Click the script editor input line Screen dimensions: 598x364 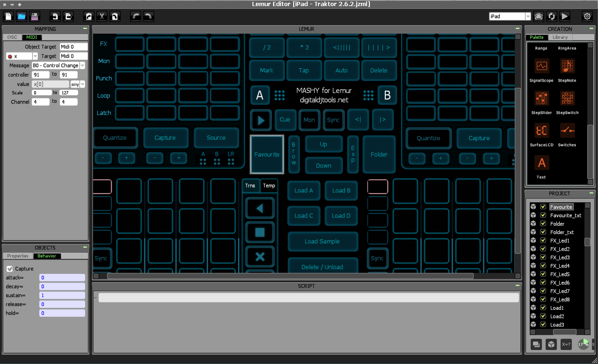coord(308,297)
